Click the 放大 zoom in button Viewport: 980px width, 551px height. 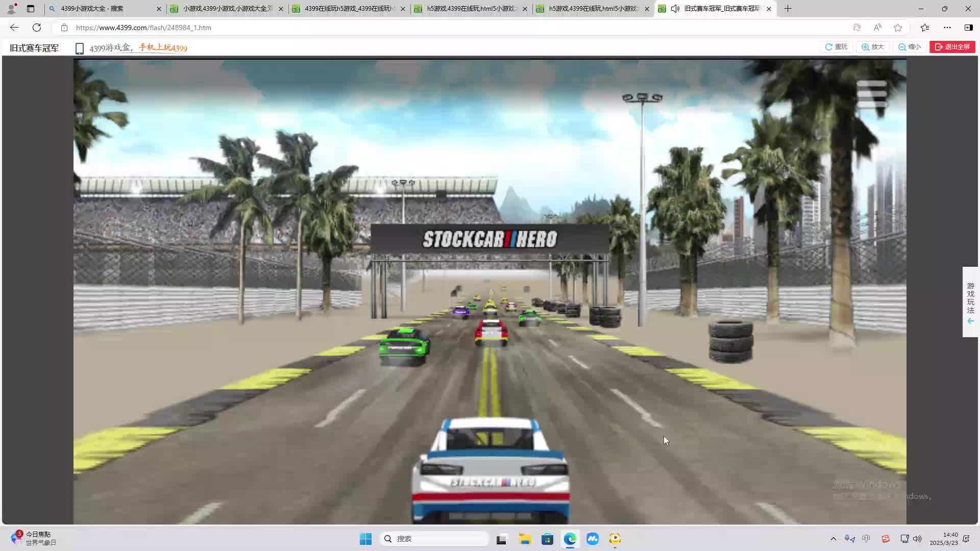[x=873, y=47]
